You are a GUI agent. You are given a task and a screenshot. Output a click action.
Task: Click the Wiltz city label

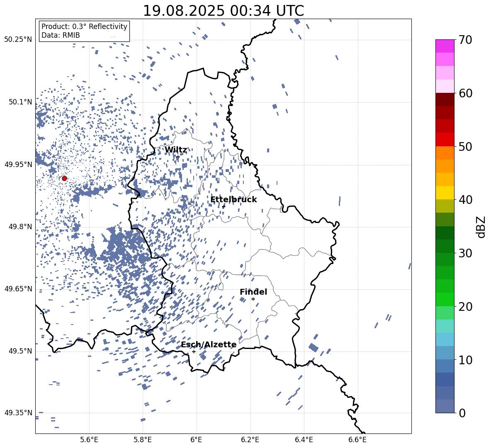(x=176, y=150)
